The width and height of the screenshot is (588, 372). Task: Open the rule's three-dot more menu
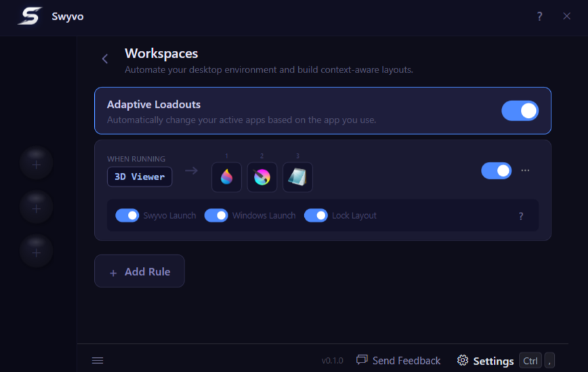point(525,171)
